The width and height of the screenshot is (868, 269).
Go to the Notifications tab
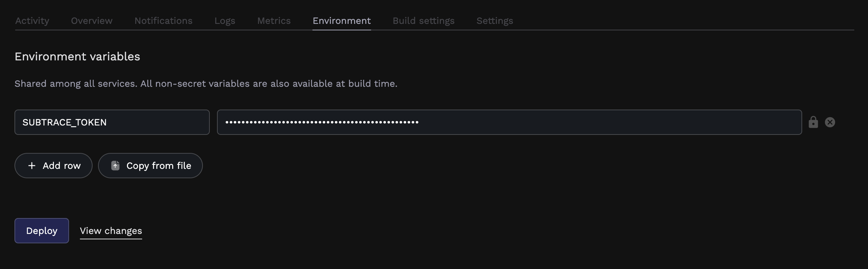pyautogui.click(x=163, y=21)
